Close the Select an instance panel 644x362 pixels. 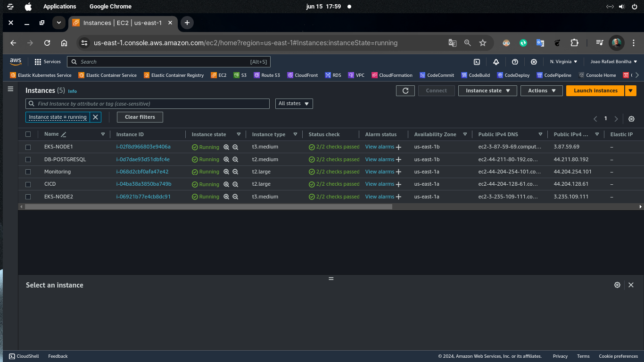pyautogui.click(x=631, y=285)
